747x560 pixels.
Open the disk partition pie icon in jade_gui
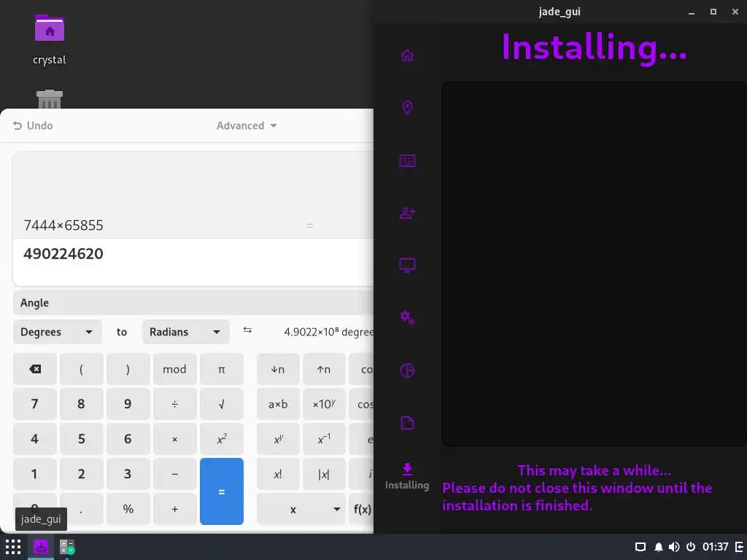coord(407,370)
